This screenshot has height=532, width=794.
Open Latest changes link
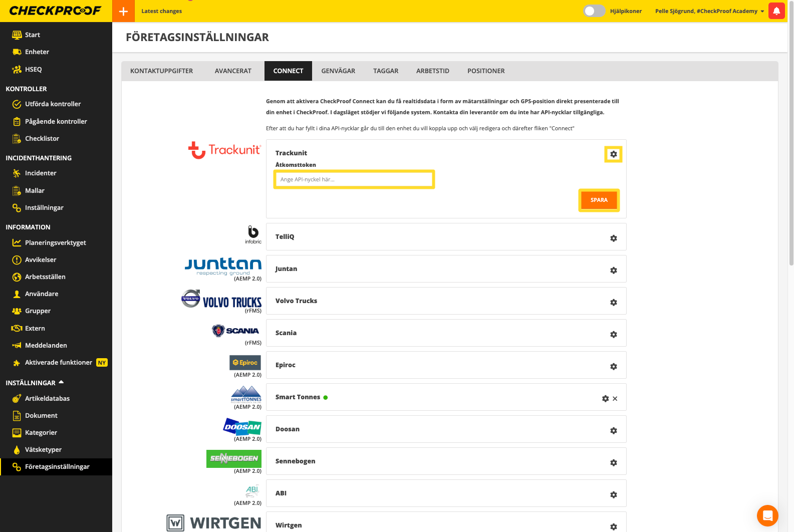click(x=161, y=11)
